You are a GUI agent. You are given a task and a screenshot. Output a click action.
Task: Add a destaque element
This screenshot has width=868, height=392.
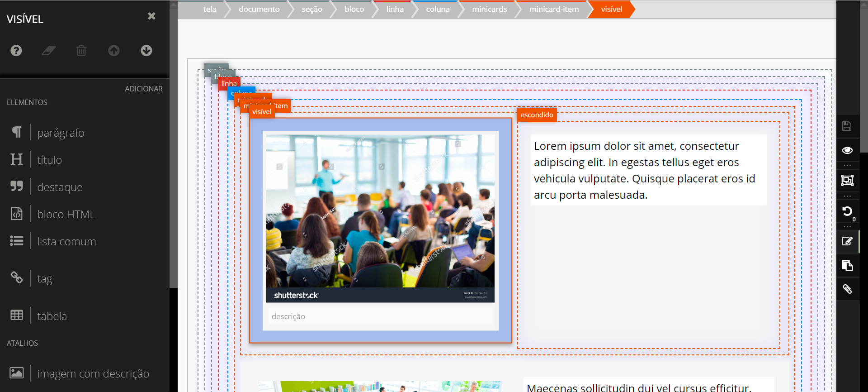click(60, 187)
